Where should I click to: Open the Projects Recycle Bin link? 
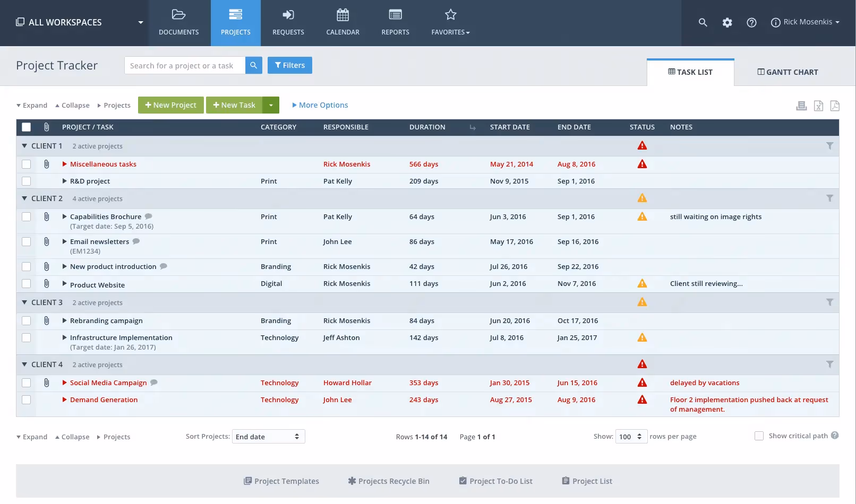pyautogui.click(x=388, y=481)
